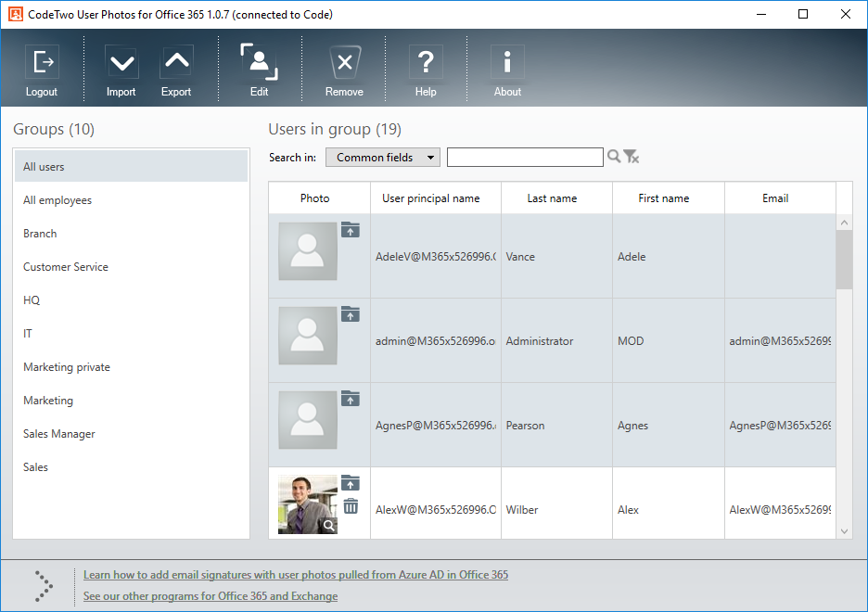Viewport: 868px width, 612px height.
Task: Open link to other Office 365 programs
Action: pyautogui.click(x=211, y=596)
